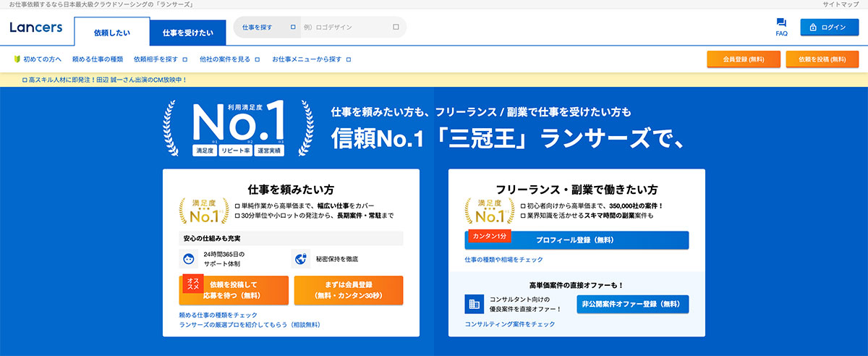Follow the 頼める仕事の種類をチェック link
The height and width of the screenshot is (356, 868).
pos(218,315)
